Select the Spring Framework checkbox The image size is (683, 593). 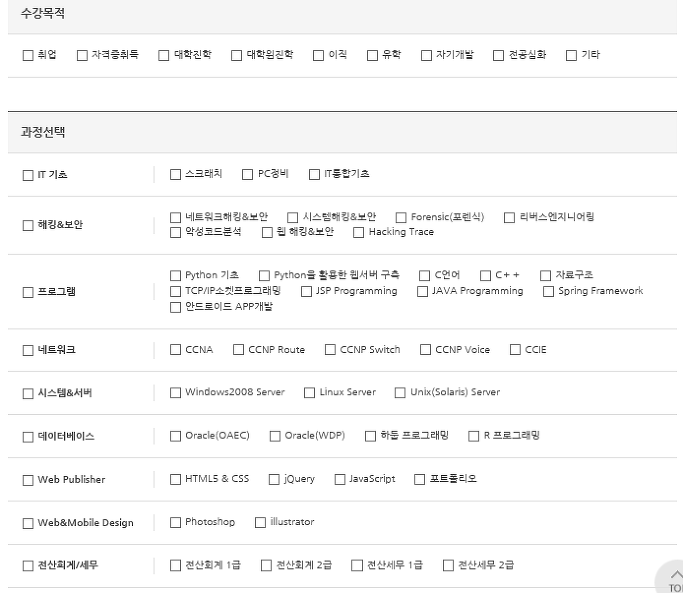(x=548, y=291)
